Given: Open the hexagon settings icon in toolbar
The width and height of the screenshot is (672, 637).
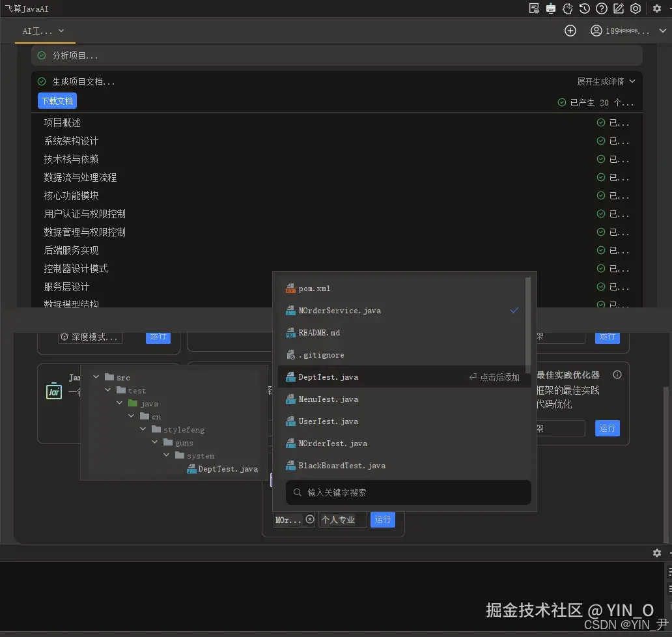Looking at the screenshot, I should pyautogui.click(x=636, y=8).
